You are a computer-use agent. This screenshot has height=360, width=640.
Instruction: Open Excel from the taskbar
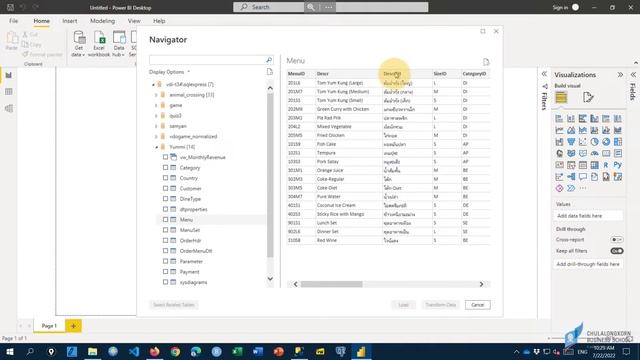pos(237,351)
